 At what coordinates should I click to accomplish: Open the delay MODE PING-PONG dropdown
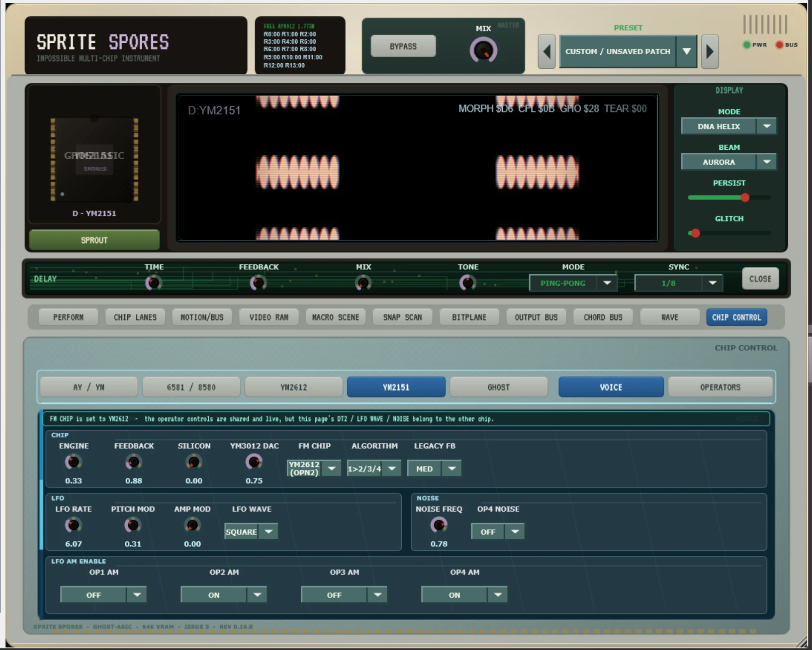pos(573,283)
